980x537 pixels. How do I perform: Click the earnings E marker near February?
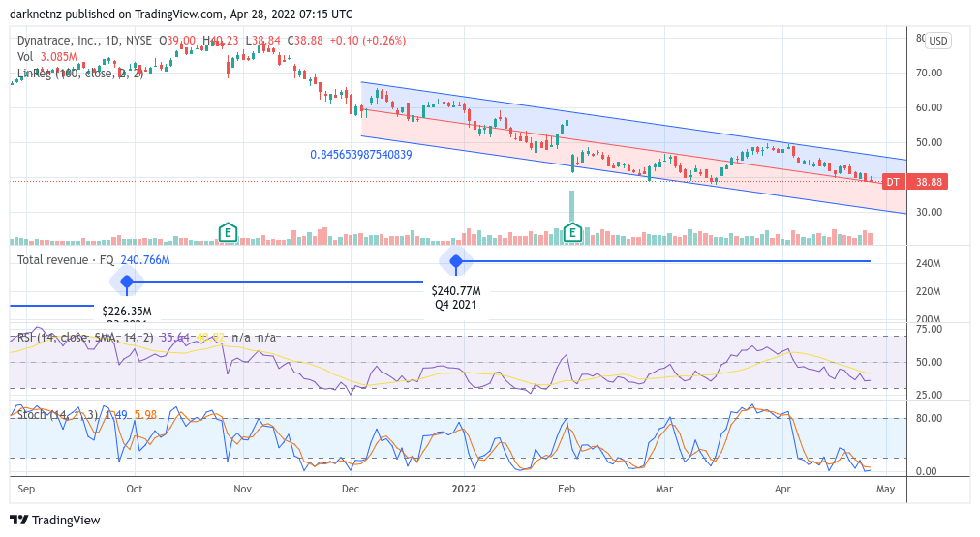[x=572, y=233]
